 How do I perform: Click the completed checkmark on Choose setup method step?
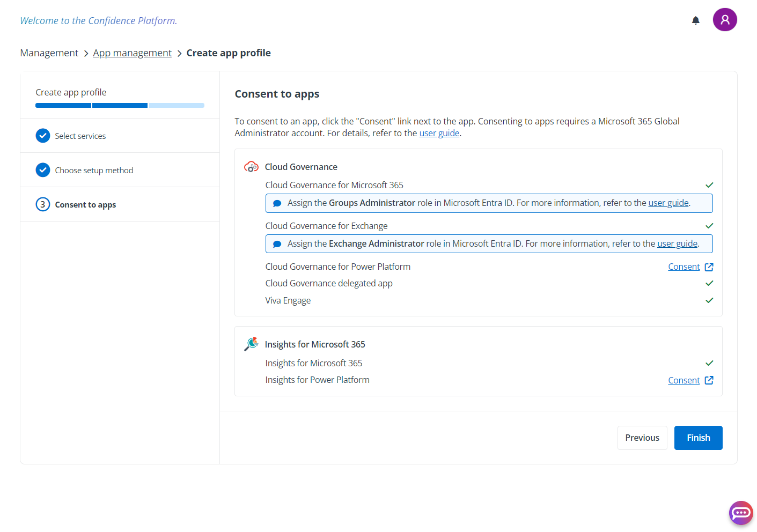point(43,170)
